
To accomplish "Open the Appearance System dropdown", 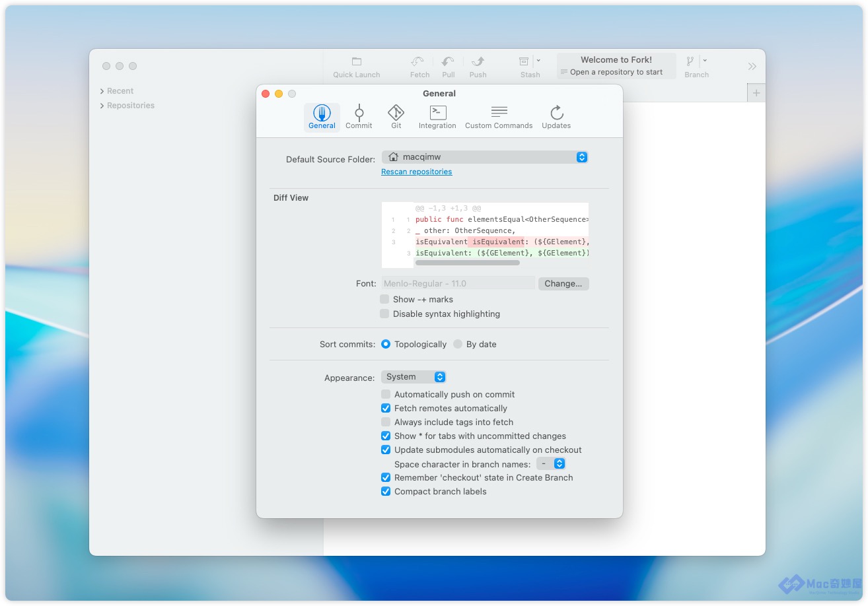I will [414, 377].
